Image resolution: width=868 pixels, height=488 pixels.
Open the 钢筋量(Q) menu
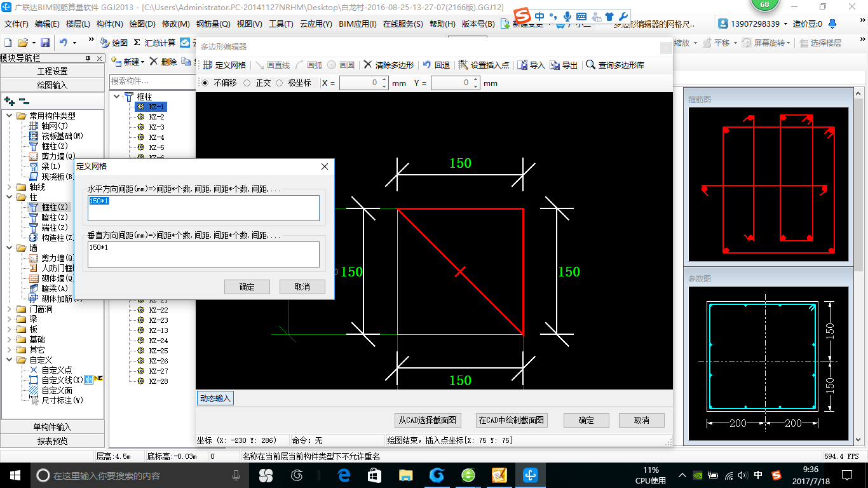[213, 24]
